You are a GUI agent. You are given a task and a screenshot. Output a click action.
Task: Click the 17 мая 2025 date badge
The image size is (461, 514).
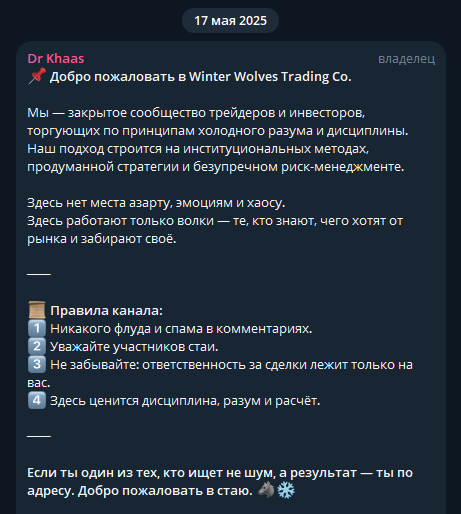[230, 21]
